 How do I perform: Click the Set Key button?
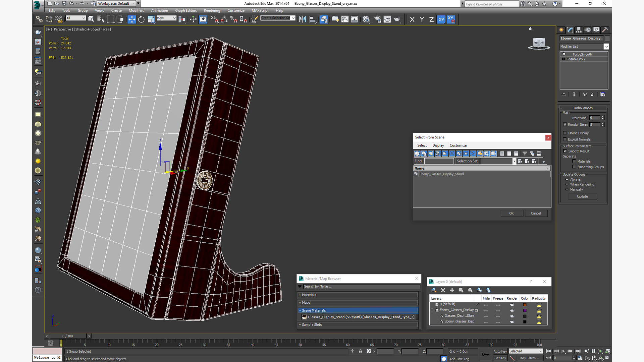coord(500,358)
